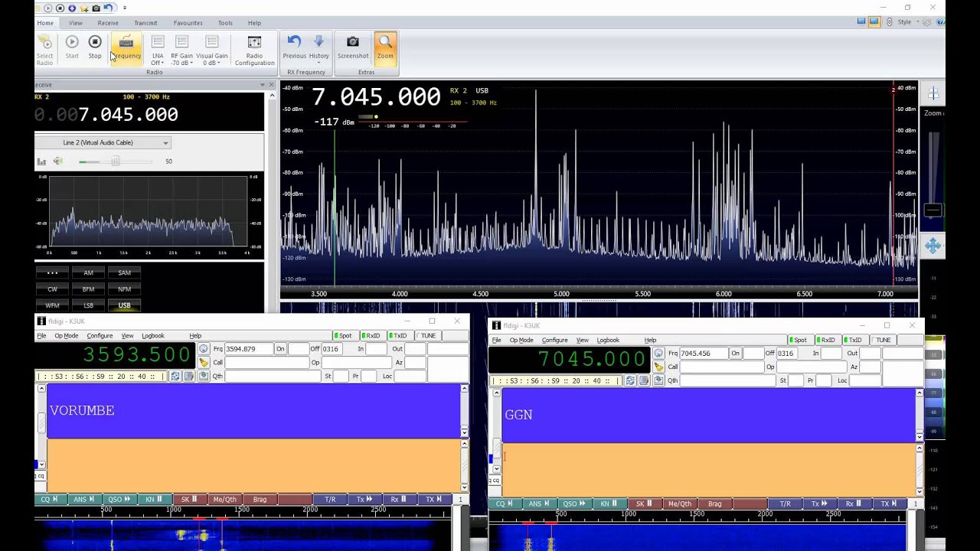Click globe QRZ lookup icon in right fldigi
This screenshot has height=551, width=980.
(658, 354)
